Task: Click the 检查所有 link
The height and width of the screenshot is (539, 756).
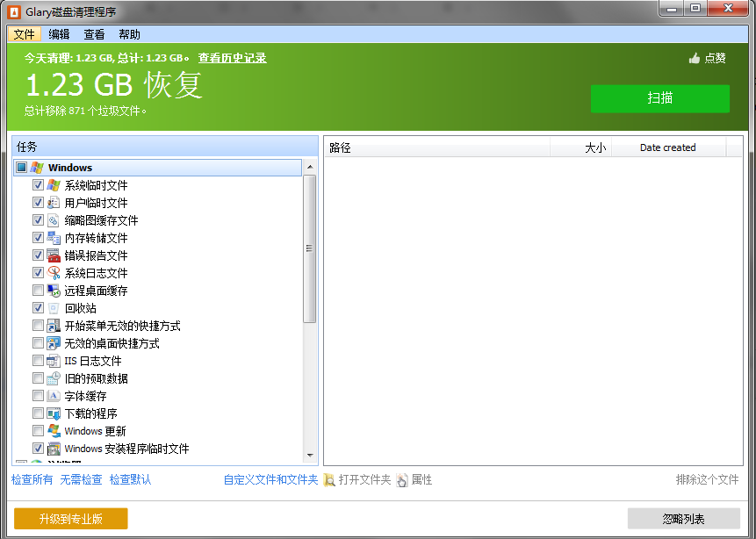Action: click(x=32, y=479)
